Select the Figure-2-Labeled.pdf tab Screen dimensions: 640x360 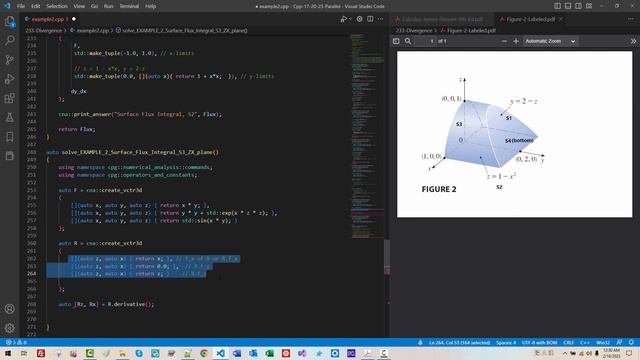pos(530,19)
